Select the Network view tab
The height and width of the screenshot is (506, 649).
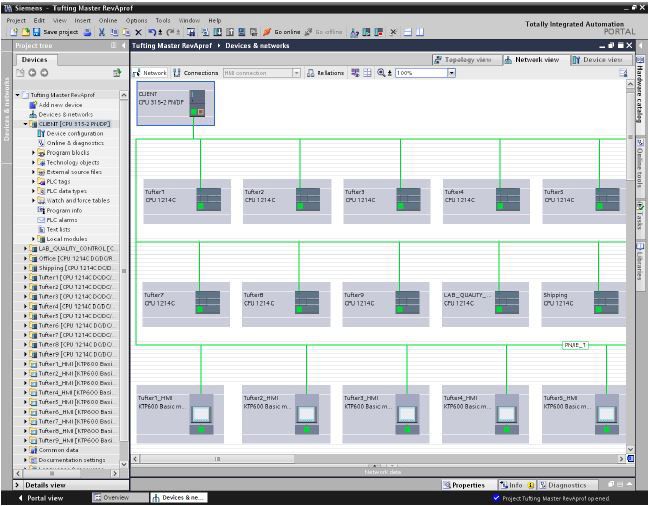[536, 60]
